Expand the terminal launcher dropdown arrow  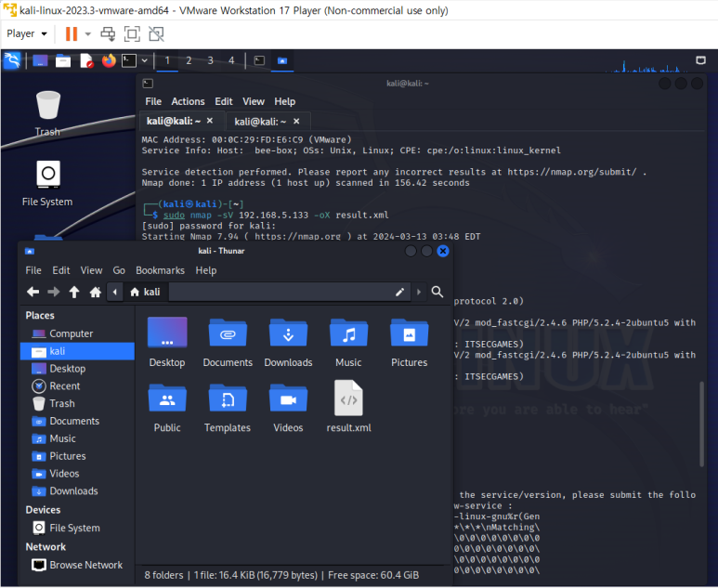tap(144, 60)
